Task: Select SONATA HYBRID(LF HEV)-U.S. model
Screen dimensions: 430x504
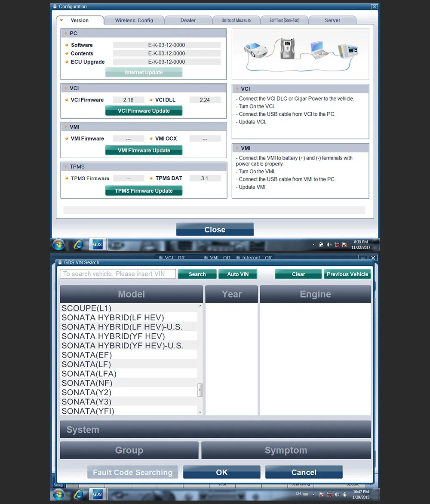Action: coord(129,326)
